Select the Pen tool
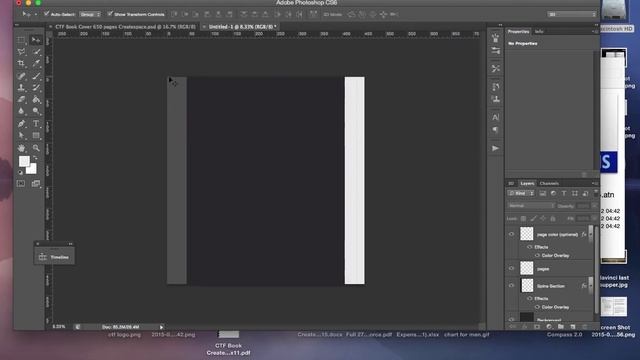640x360 pixels. pyautogui.click(x=21, y=123)
